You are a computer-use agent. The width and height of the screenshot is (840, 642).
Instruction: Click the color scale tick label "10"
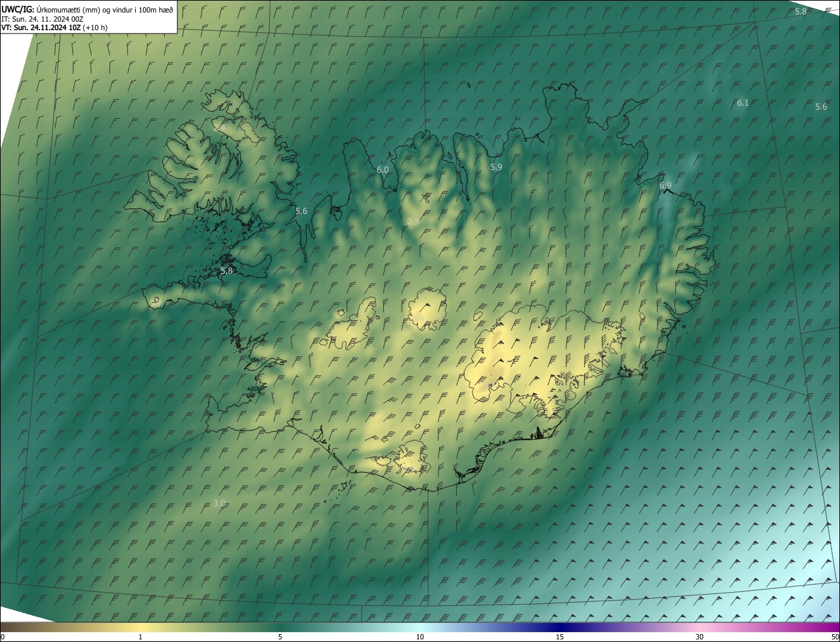point(420,637)
